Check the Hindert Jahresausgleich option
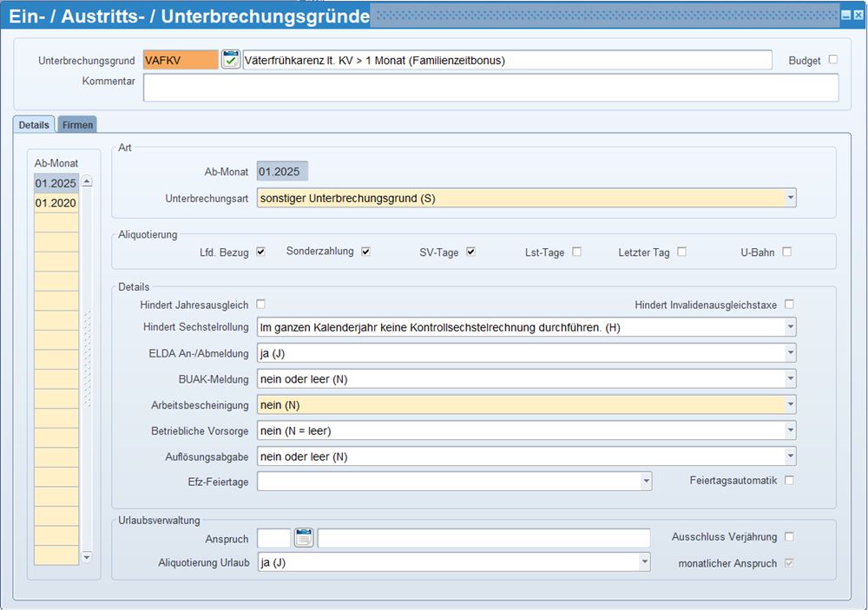 (x=260, y=305)
